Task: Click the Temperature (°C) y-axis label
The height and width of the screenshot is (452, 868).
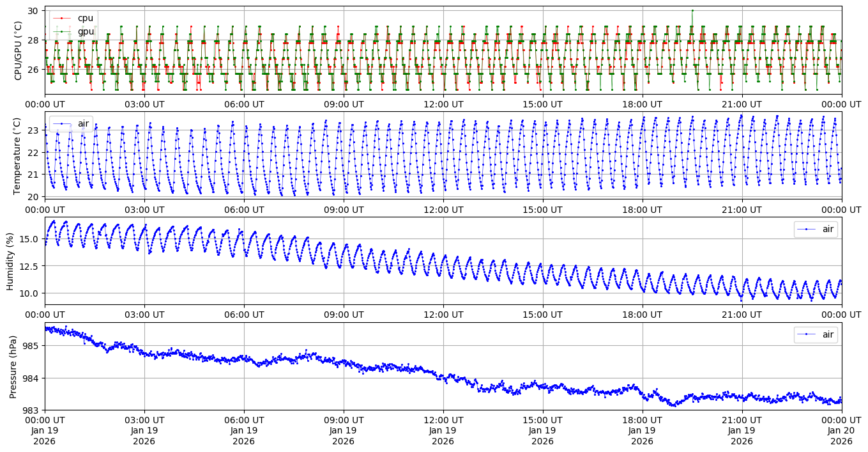Action: point(18,155)
